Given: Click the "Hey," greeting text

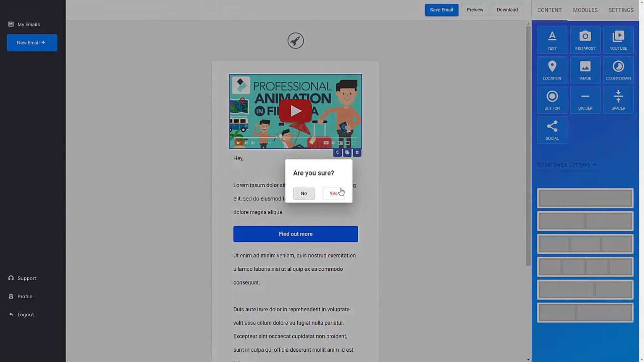Looking at the screenshot, I should click(239, 158).
